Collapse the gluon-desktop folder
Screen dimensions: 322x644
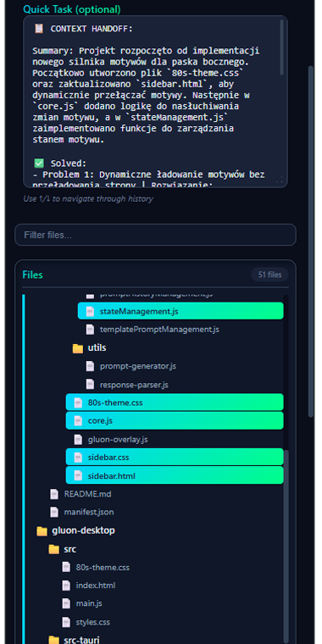coord(83,530)
